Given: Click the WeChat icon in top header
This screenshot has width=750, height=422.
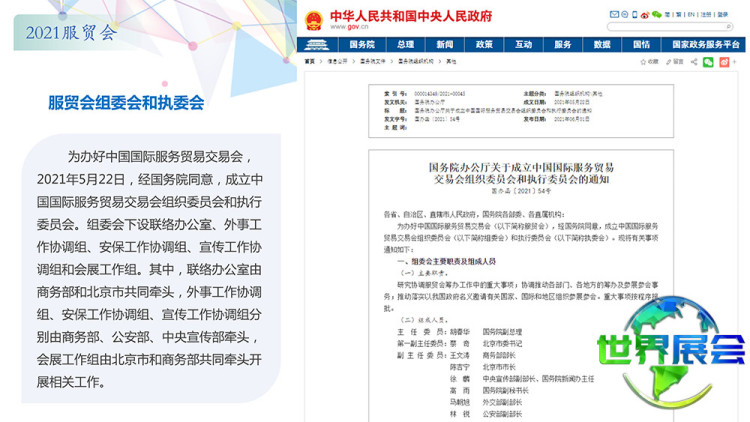Looking at the screenshot, I should [658, 14].
